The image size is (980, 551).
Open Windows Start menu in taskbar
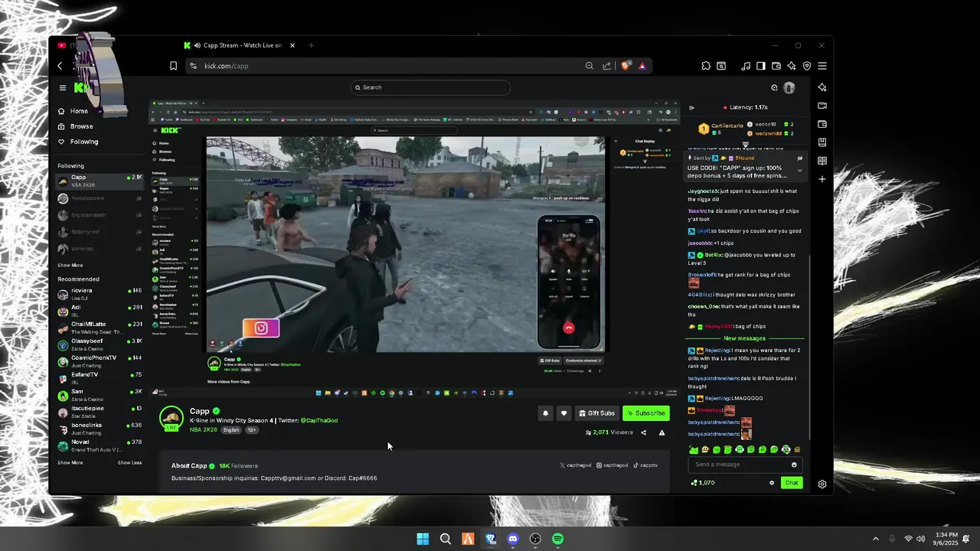(x=423, y=539)
